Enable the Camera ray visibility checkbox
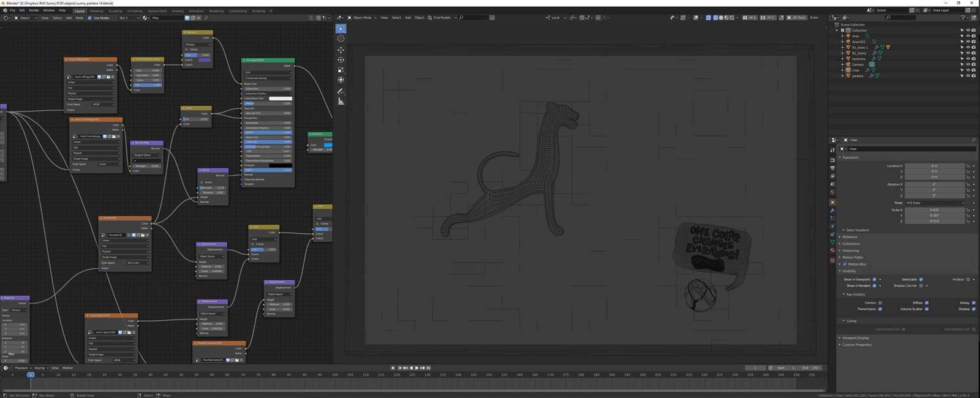 click(880, 302)
